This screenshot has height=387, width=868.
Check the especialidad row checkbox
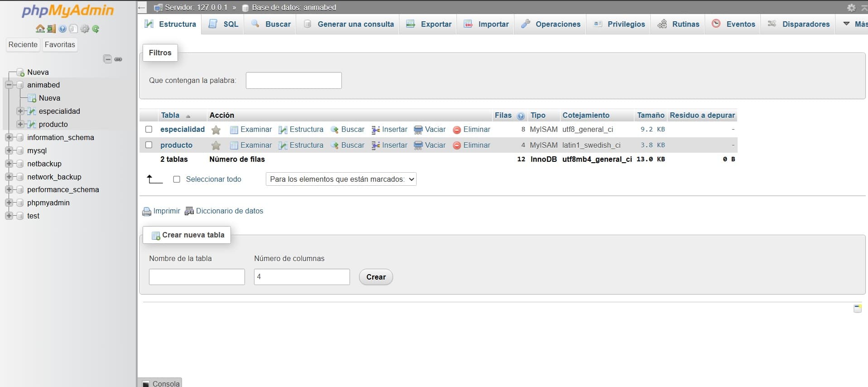click(149, 130)
